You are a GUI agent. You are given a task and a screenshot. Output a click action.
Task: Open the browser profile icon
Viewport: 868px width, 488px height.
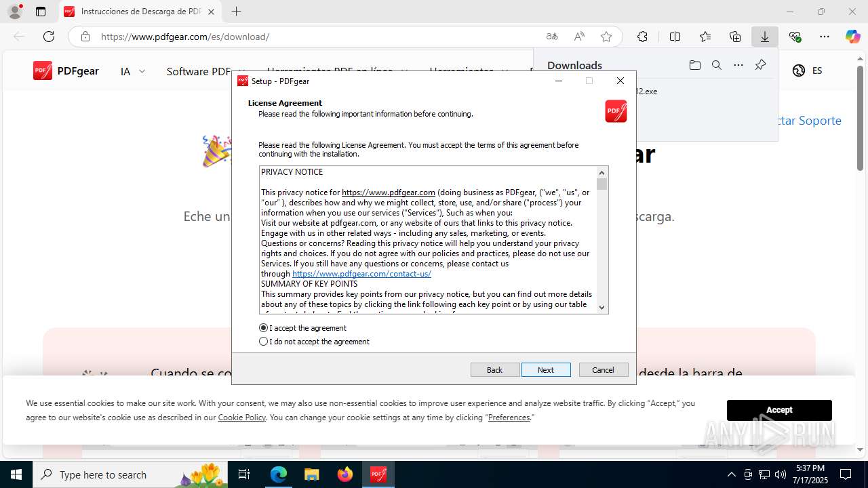pos(15,12)
